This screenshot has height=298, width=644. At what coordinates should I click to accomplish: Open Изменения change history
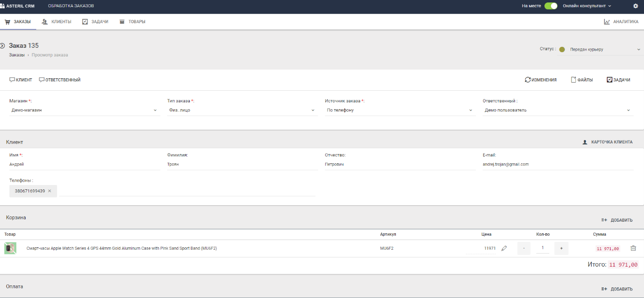click(x=541, y=80)
